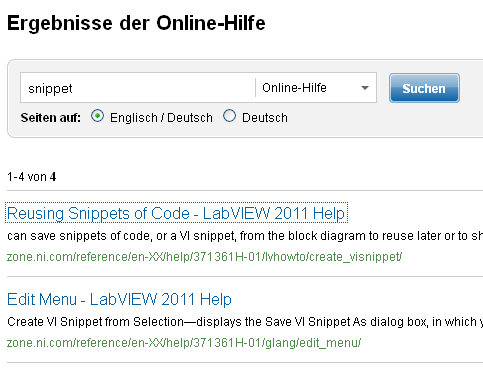The height and width of the screenshot is (369, 483).
Task: Focus the search field containing 'snippet'
Action: pyautogui.click(x=138, y=88)
